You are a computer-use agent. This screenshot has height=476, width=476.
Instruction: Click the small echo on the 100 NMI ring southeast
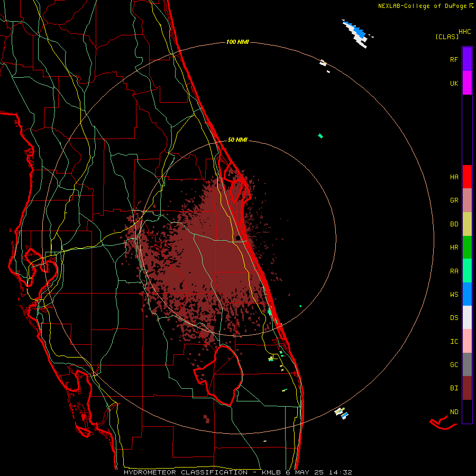tap(342, 413)
